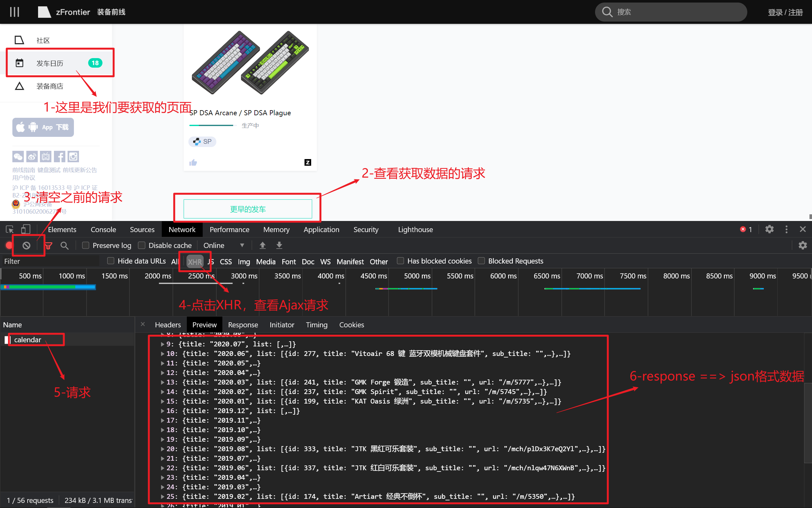Open network search magnifier

pos(64,246)
